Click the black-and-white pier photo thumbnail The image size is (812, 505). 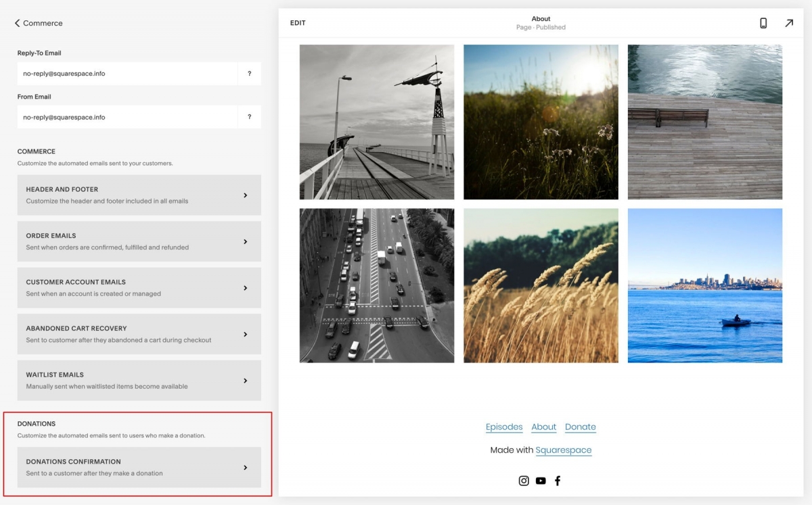click(x=376, y=122)
